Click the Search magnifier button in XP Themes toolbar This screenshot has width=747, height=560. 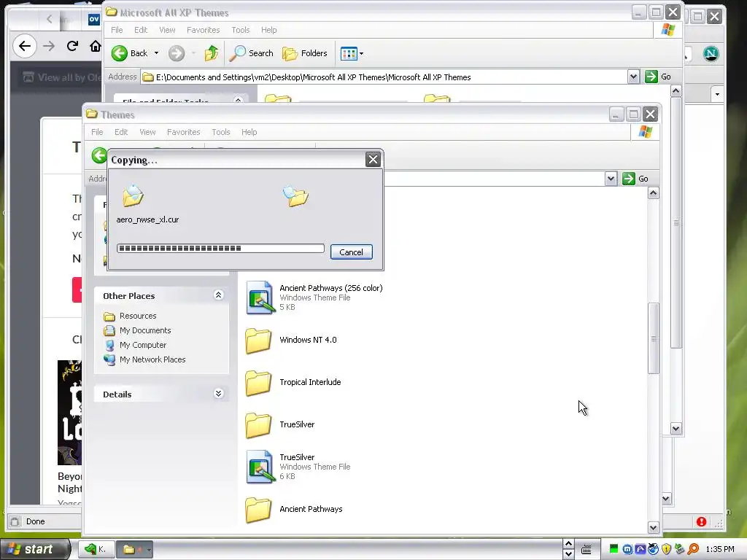point(251,53)
